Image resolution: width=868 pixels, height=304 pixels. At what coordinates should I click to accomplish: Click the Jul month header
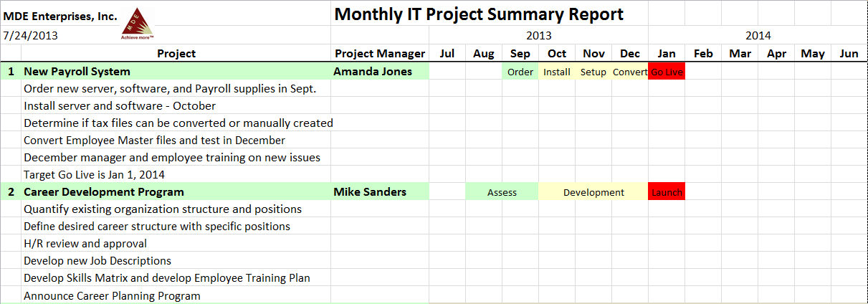click(447, 54)
